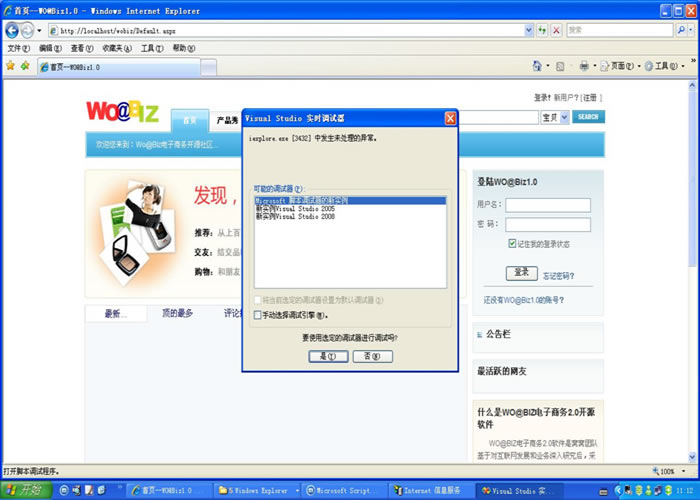Toggle 手动选择调试引擎 checkbox
The image size is (700, 500).
[257, 315]
